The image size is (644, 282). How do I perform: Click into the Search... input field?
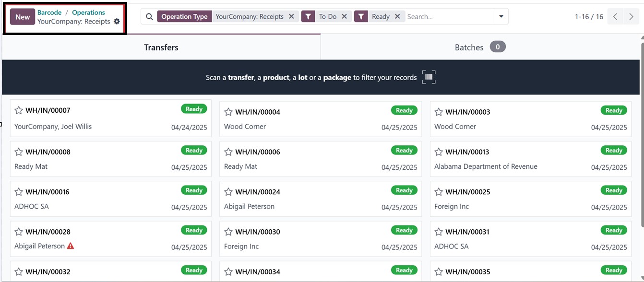coord(449,17)
